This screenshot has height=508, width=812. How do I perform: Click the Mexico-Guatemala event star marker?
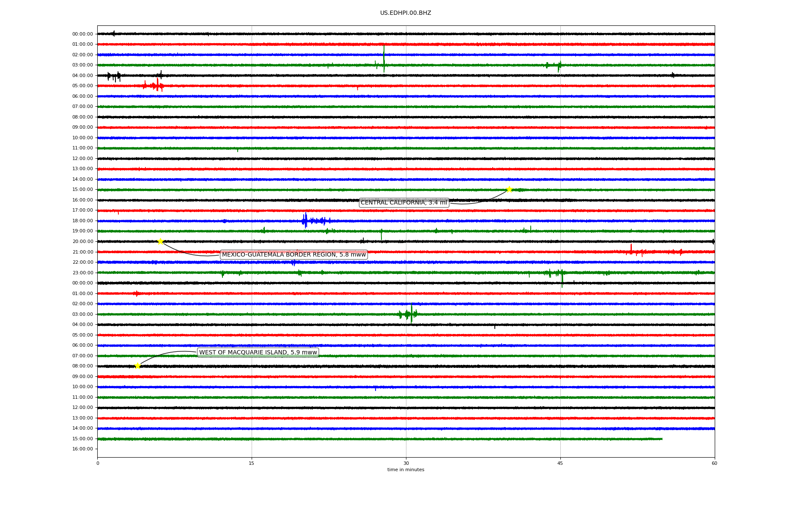tap(160, 242)
